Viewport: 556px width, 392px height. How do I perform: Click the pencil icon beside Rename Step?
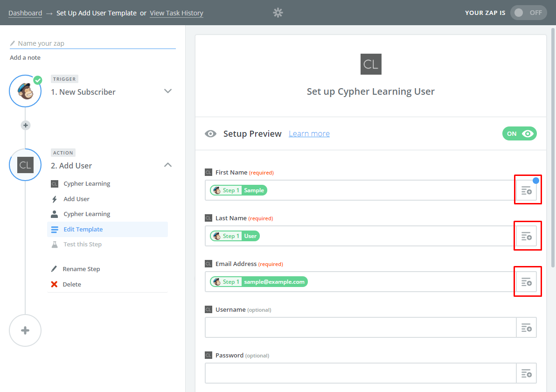pyautogui.click(x=54, y=269)
